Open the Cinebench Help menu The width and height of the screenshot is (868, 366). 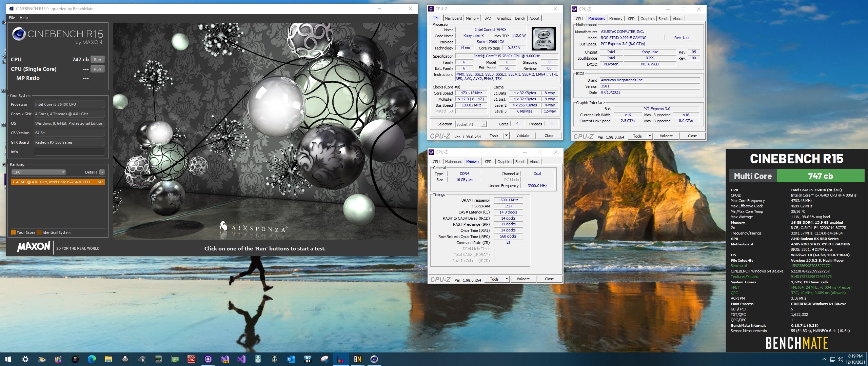[x=24, y=18]
